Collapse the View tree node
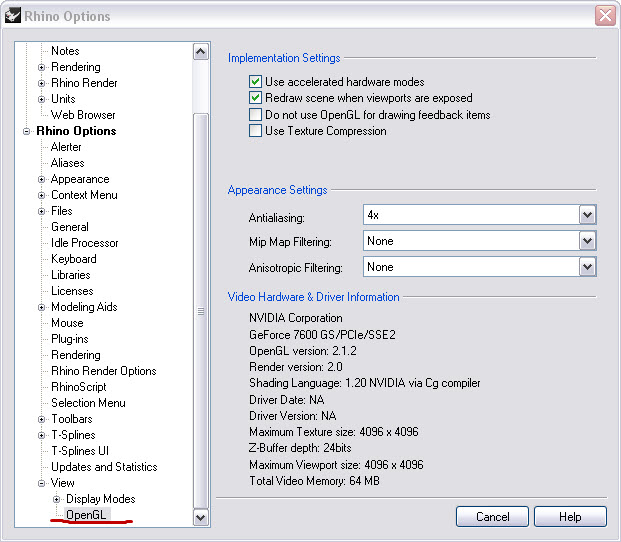Image resolution: width=621 pixels, height=542 pixels. coord(42,484)
